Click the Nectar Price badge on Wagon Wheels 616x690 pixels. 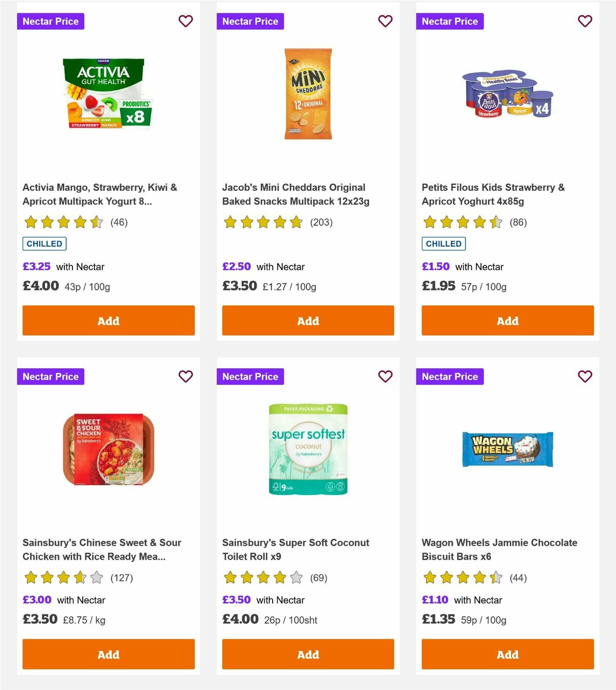(450, 376)
